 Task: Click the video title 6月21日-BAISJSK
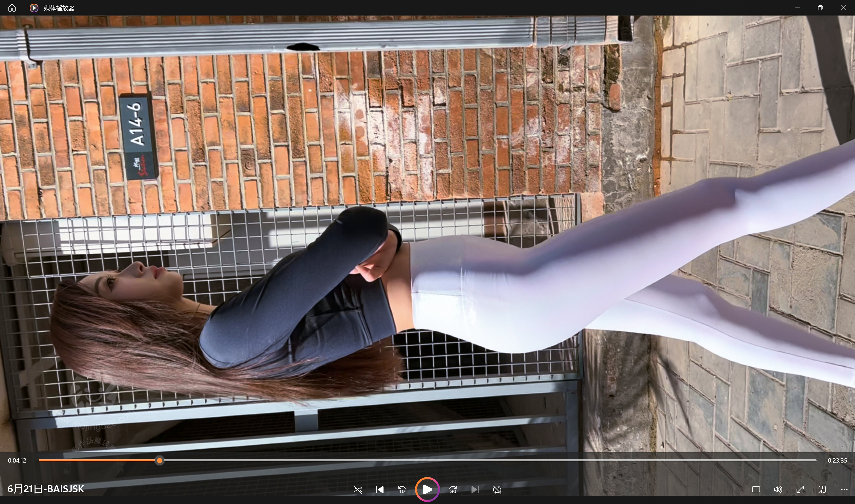pos(46,489)
